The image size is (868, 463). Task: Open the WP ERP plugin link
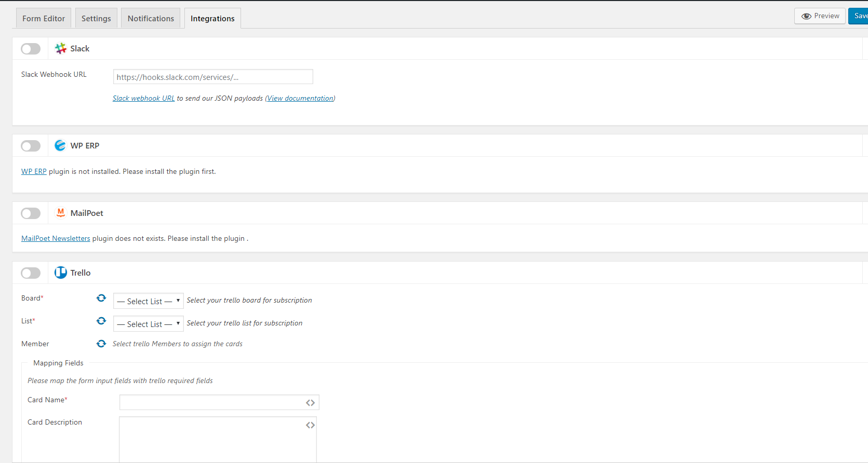34,171
